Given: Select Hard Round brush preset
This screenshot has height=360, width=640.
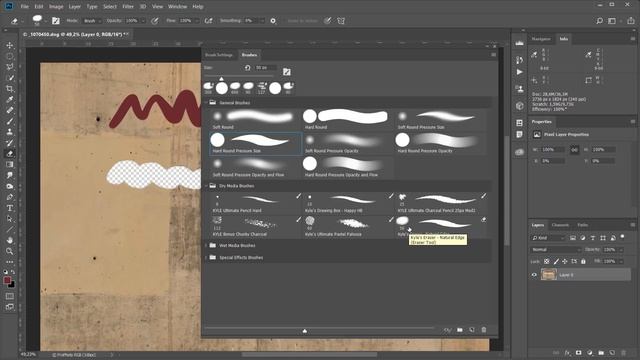Looking at the screenshot, I should 348,120.
